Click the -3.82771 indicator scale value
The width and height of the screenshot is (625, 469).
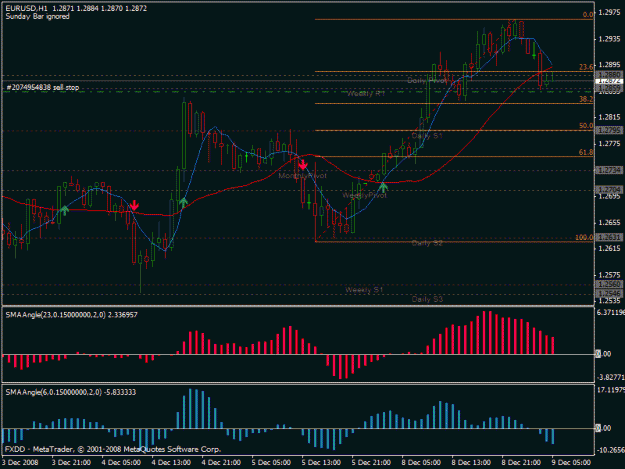pos(611,377)
